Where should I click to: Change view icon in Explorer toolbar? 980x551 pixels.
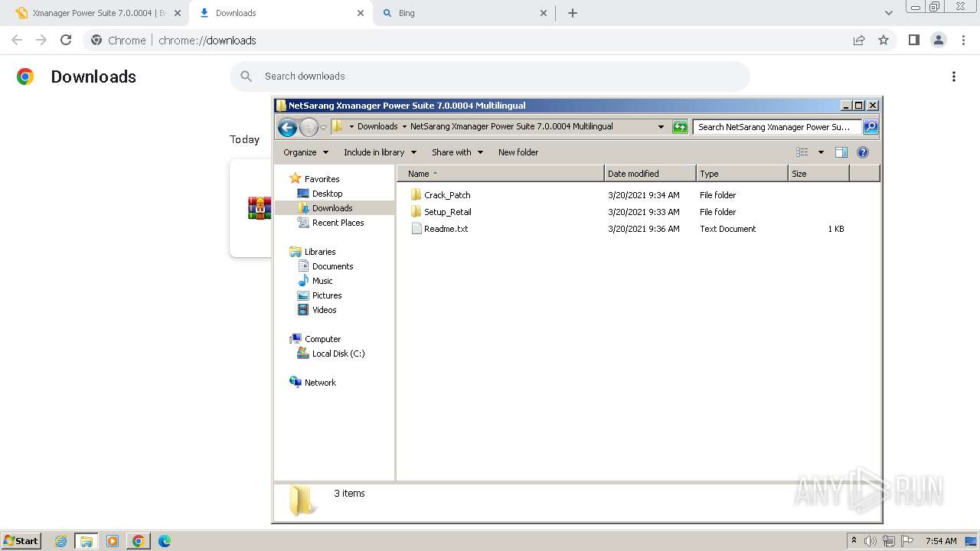point(802,152)
